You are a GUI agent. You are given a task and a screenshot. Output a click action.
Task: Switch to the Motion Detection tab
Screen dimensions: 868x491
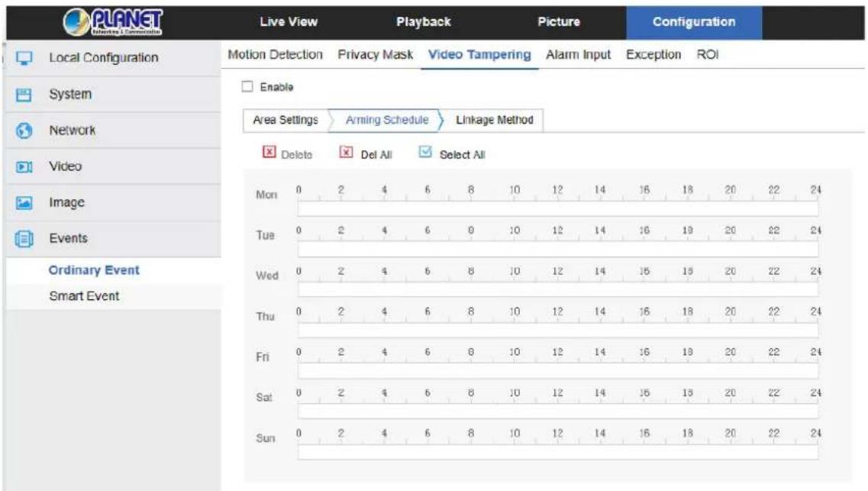pos(275,54)
